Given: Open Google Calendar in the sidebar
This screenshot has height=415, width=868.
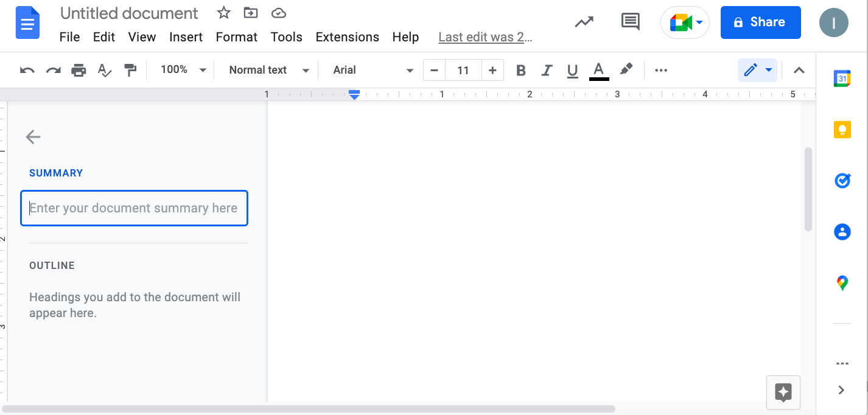Looking at the screenshot, I should click(x=841, y=78).
